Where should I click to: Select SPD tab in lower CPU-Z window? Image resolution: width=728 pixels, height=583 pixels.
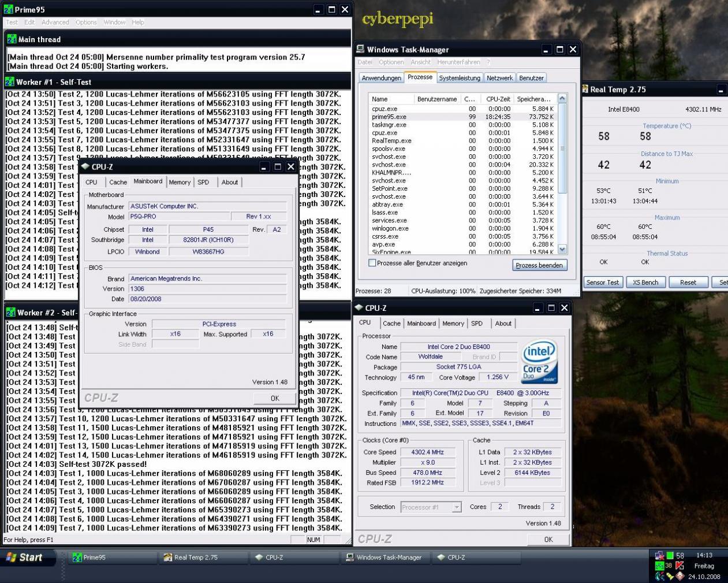[477, 324]
